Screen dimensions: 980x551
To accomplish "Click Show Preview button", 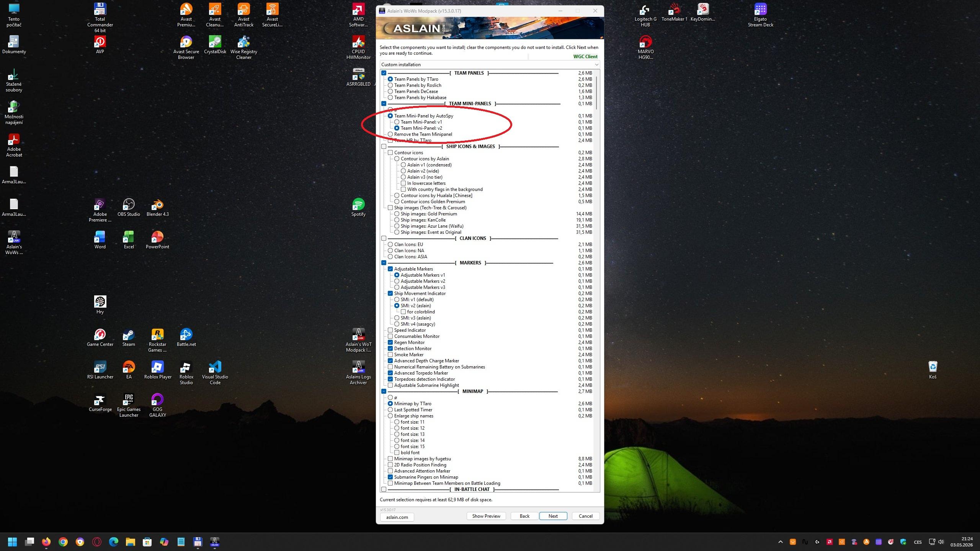I will pos(486,516).
